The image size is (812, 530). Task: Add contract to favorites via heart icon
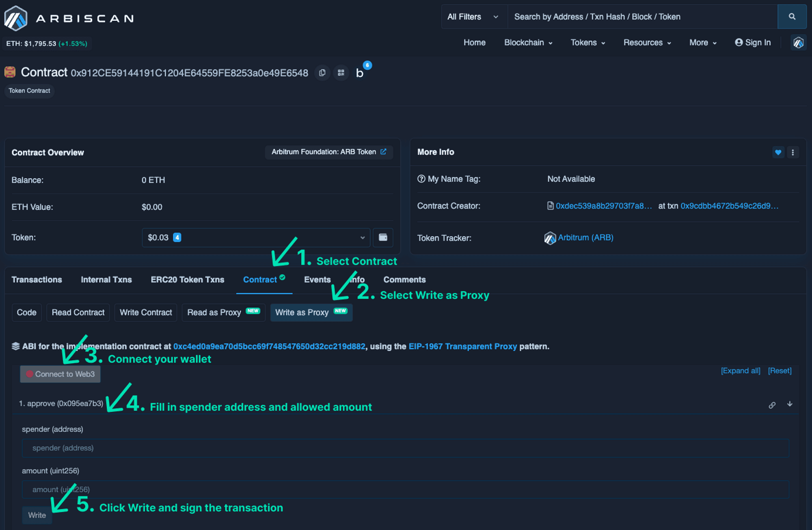[x=778, y=152]
